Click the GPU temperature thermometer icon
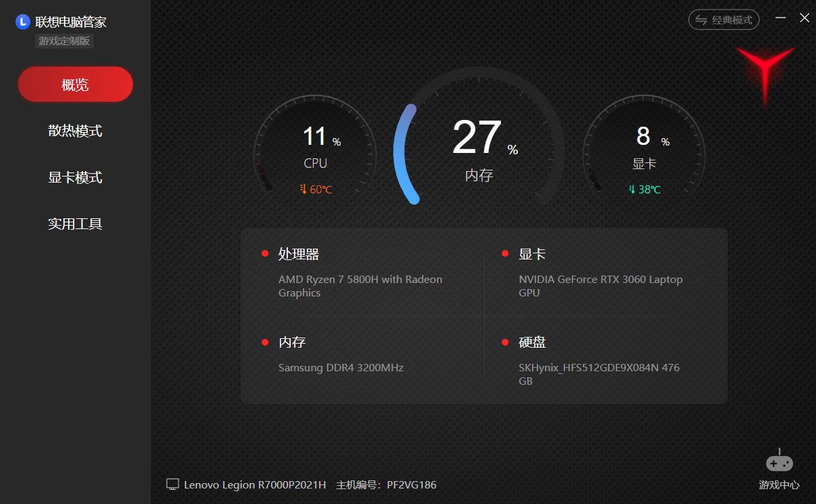The image size is (816, 504). (633, 189)
